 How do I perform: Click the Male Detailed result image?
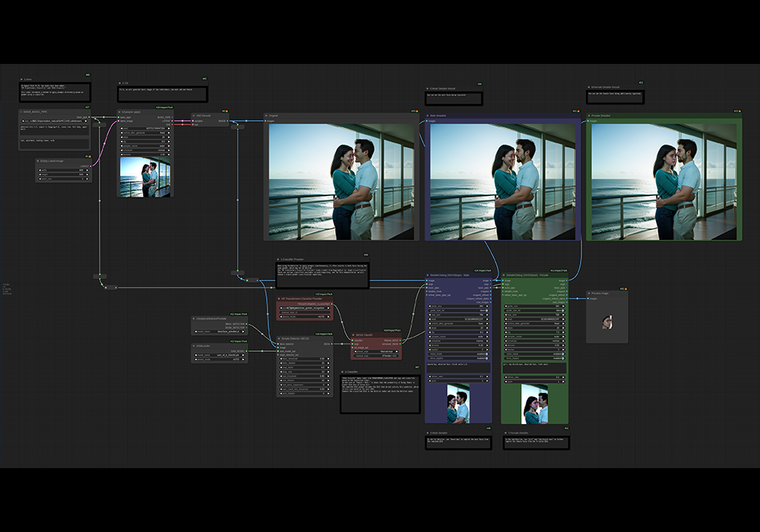(502, 182)
